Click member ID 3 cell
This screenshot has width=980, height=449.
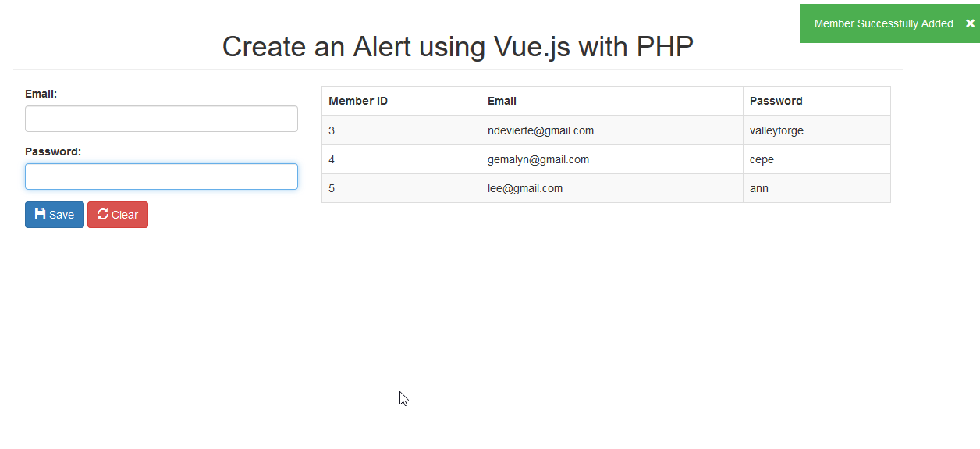(401, 130)
